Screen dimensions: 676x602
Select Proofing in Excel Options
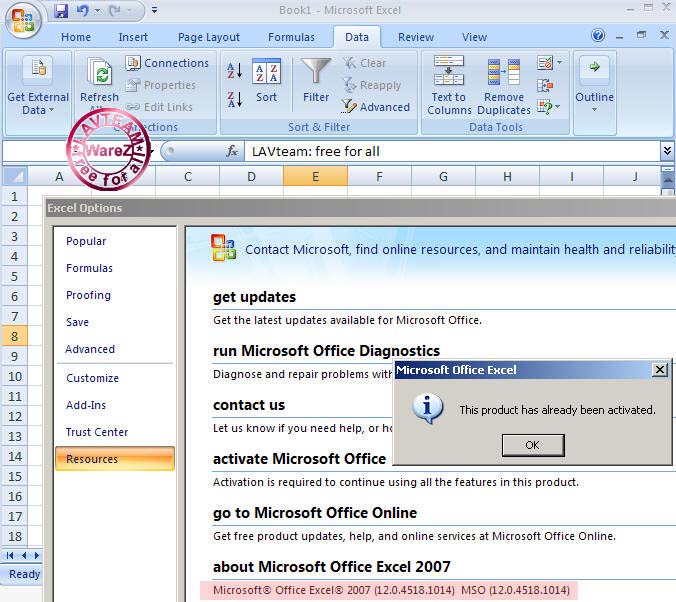click(x=88, y=295)
